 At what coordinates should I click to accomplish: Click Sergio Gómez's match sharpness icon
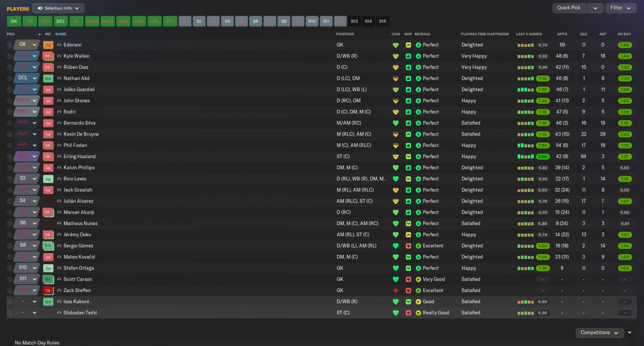pyautogui.click(x=408, y=246)
